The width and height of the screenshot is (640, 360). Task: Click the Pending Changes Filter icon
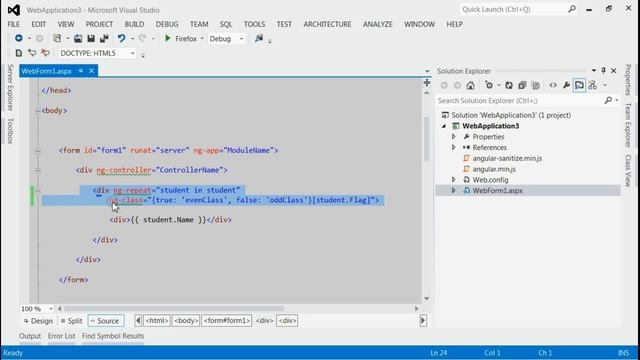tap(489, 85)
